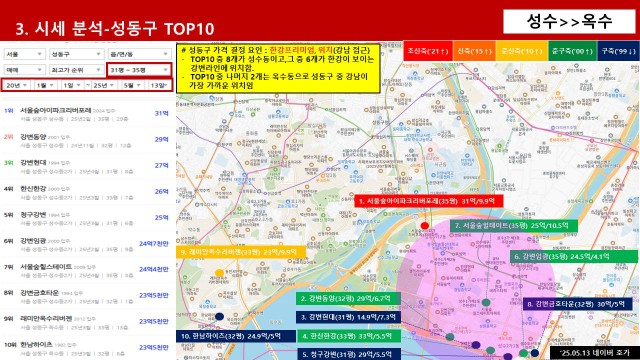The width and height of the screenshot is (640, 360).
Task: Click the red 초신축('21↑) legend swatch
Action: [x=428, y=51]
